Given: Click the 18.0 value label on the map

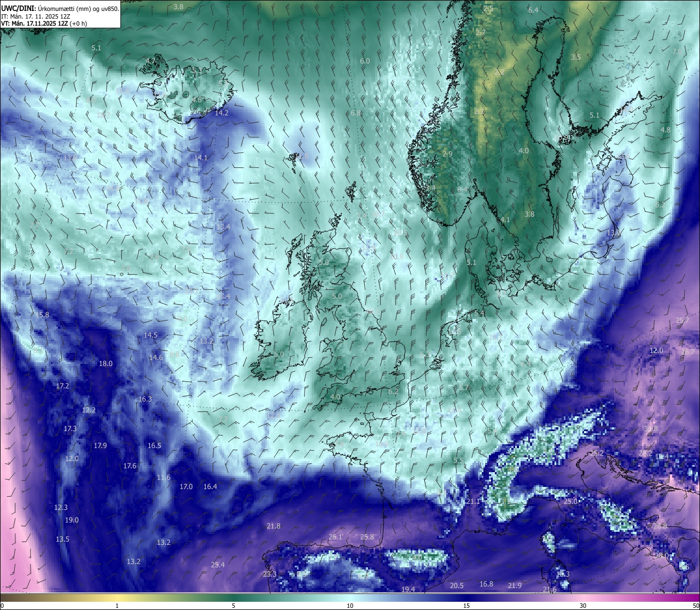Looking at the screenshot, I should (106, 364).
